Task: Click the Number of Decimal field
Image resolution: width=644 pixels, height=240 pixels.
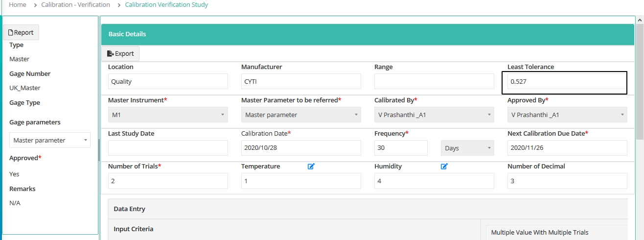Action: click(567, 181)
